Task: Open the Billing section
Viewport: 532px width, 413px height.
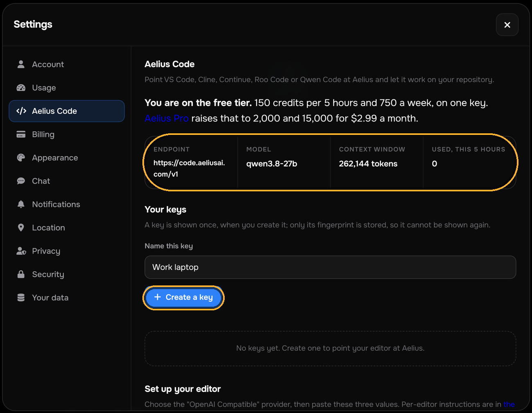Action: (67, 134)
